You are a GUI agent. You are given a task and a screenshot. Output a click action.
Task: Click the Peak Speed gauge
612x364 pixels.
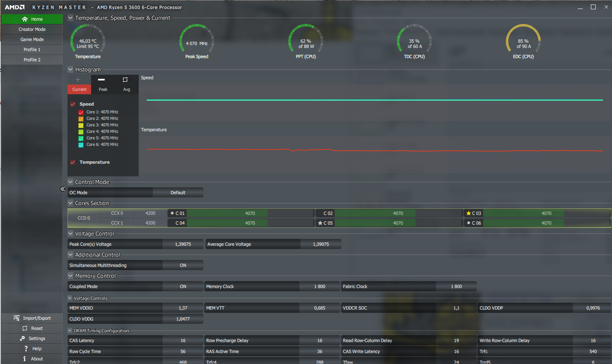point(197,41)
